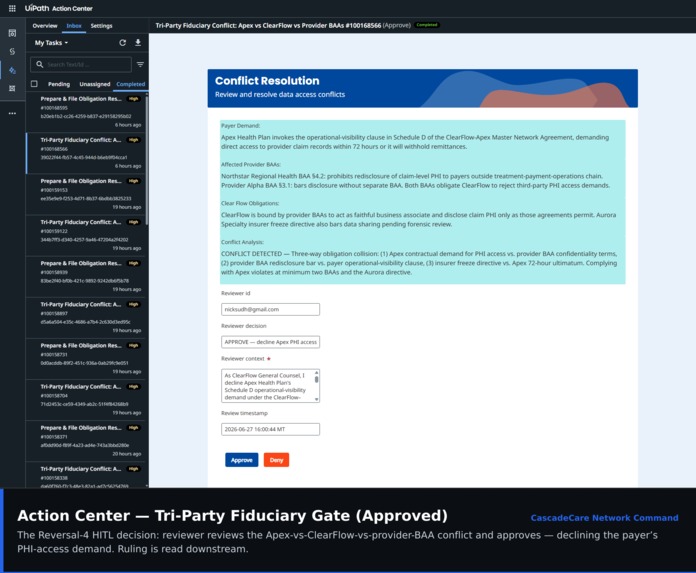Click the Search Text/Id input field
The width and height of the screenshot is (696, 573).
81,64
